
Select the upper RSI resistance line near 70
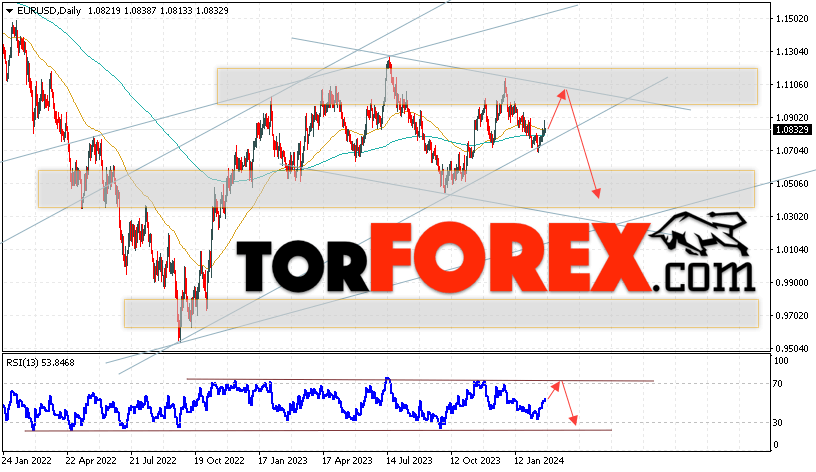420,380
